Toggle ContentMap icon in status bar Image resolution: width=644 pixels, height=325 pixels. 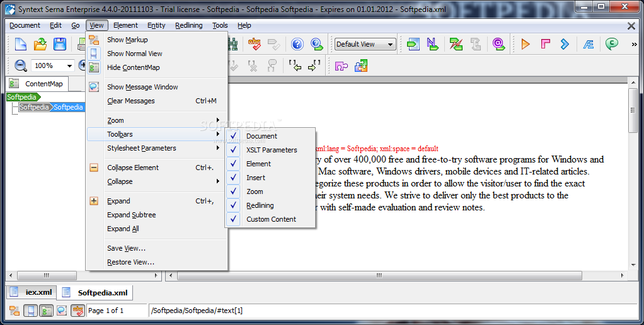(46, 311)
